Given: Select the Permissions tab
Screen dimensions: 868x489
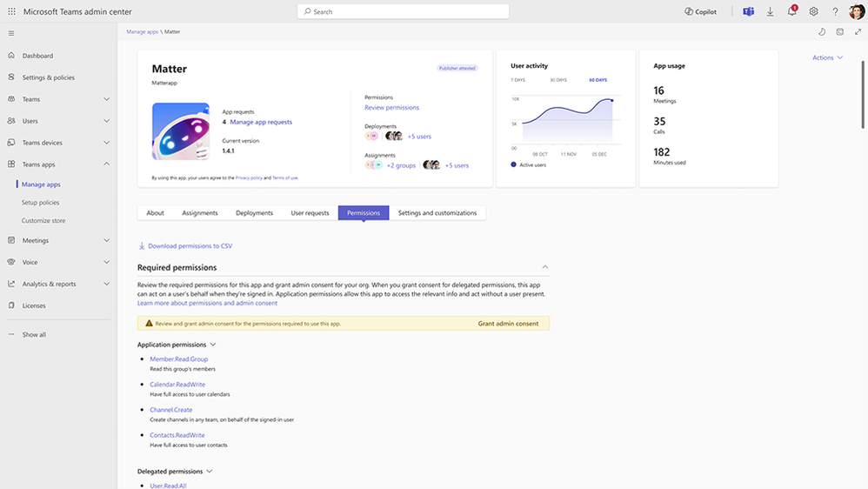Looking at the screenshot, I should pyautogui.click(x=364, y=212).
